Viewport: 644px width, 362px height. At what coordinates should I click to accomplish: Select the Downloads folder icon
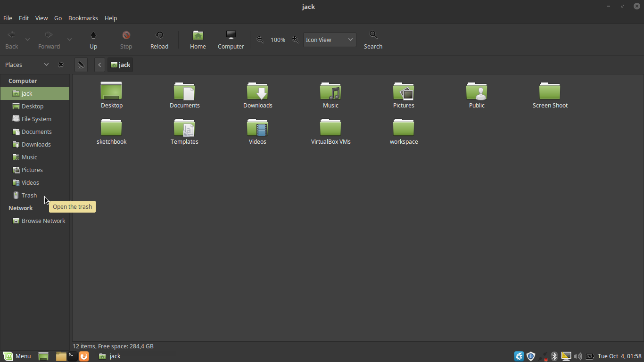pos(257,95)
